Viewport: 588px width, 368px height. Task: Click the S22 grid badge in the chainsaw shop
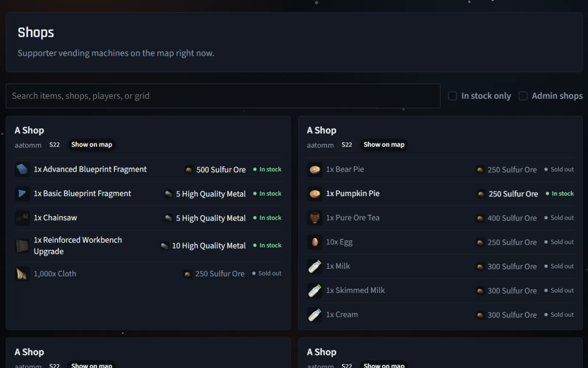[x=54, y=145]
